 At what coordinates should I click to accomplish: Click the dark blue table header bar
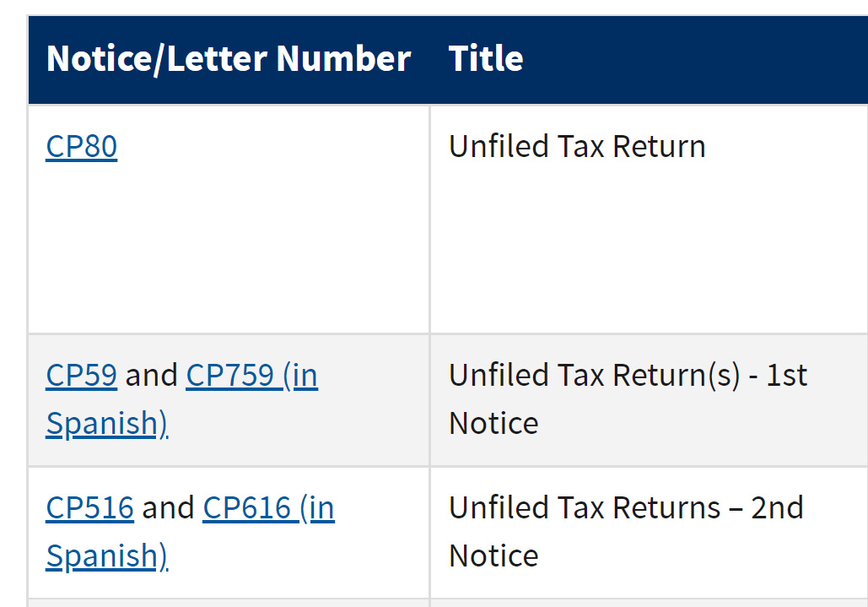(x=434, y=58)
